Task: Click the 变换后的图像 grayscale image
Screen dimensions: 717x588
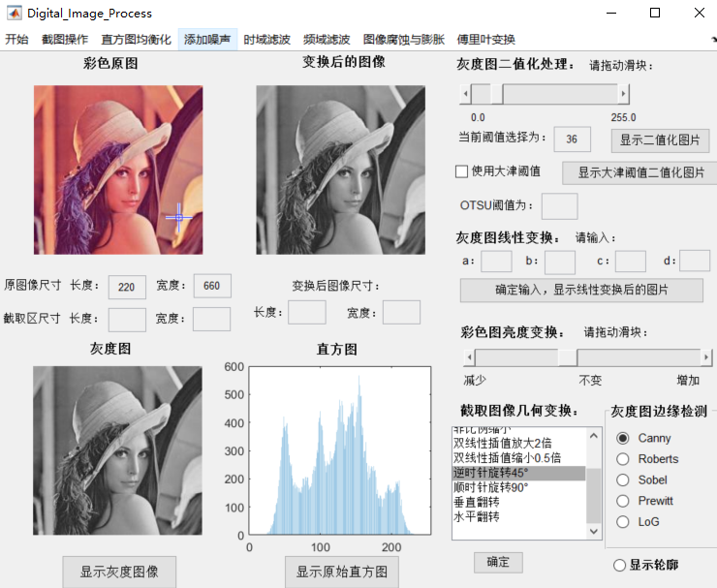Action: click(x=341, y=170)
